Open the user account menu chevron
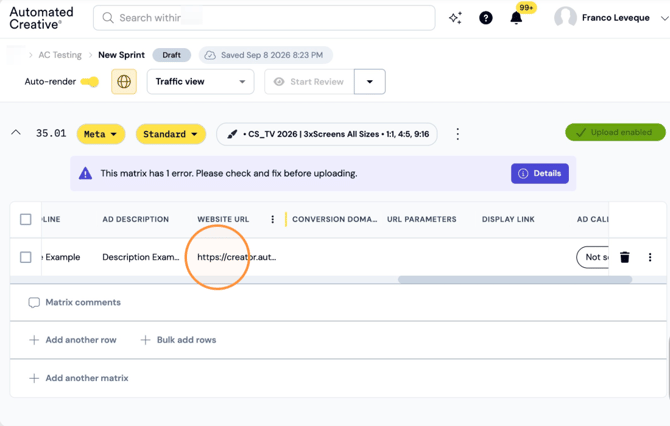 [x=664, y=18]
